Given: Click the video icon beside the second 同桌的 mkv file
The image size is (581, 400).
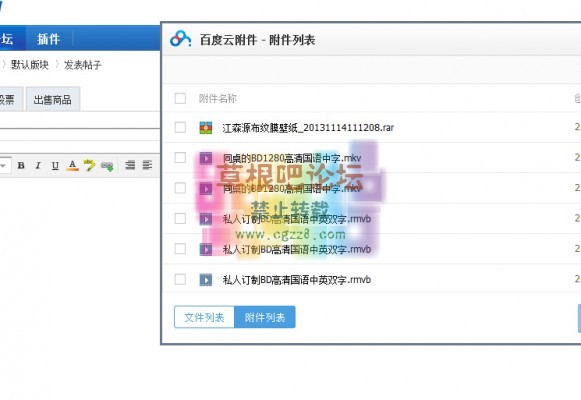Looking at the screenshot, I should click(x=206, y=189).
